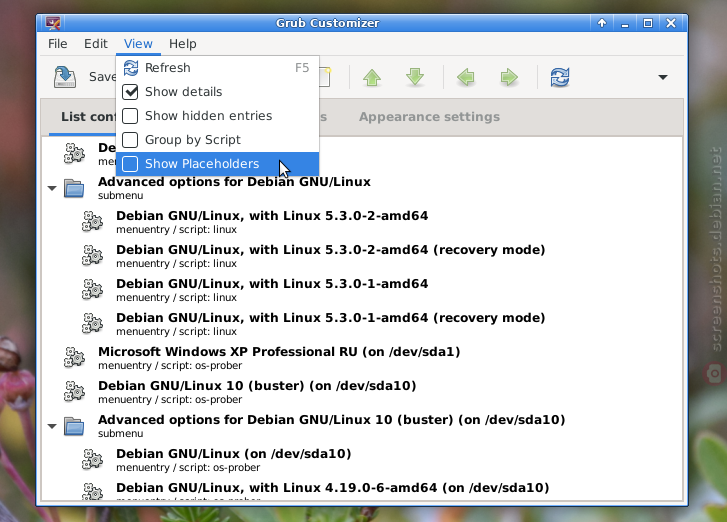Click Refresh icon in View menu
The height and width of the screenshot is (522, 727).
point(130,68)
